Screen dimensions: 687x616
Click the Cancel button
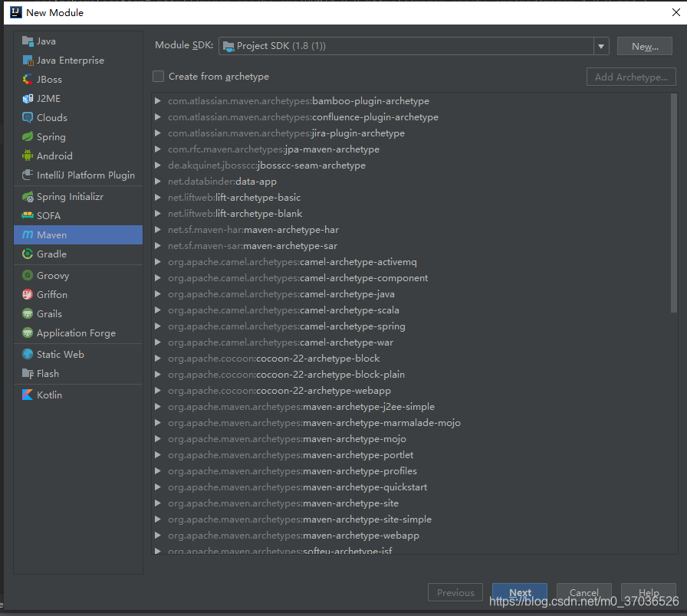coord(584,592)
